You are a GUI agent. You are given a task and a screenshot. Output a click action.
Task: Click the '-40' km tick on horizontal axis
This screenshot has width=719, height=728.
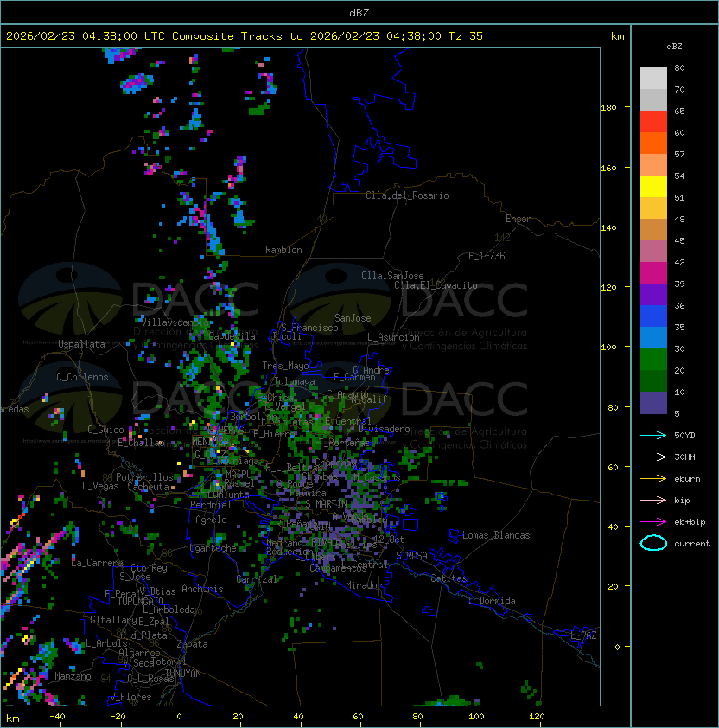click(x=57, y=717)
